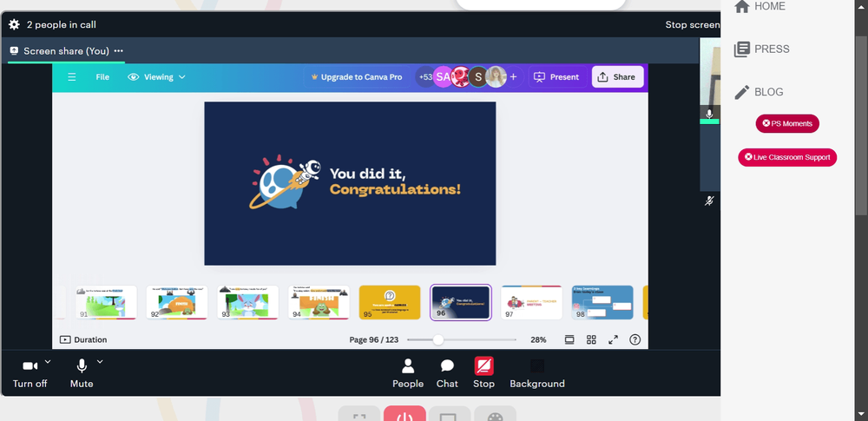The image size is (868, 421).
Task: Select slide 97 thumbnail
Action: [531, 302]
